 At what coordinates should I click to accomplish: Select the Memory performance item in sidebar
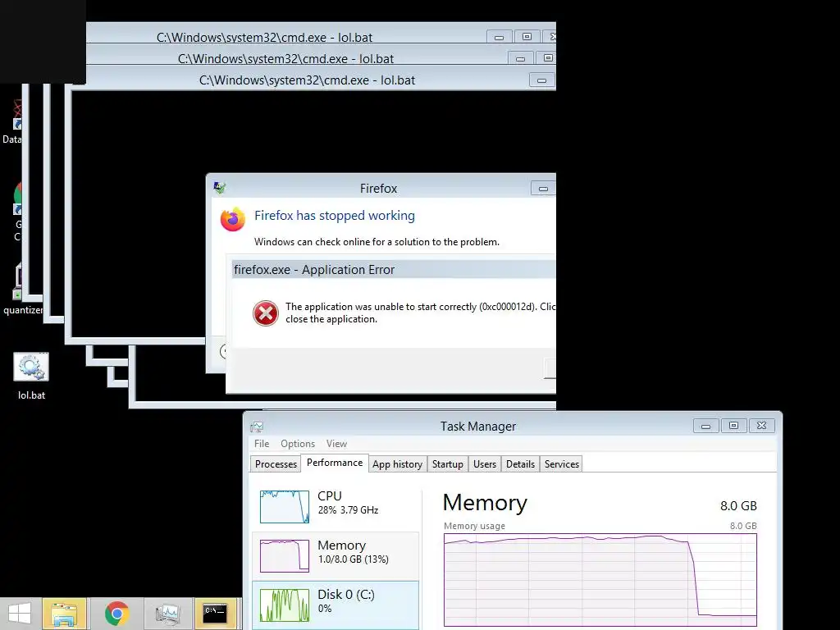pos(336,555)
